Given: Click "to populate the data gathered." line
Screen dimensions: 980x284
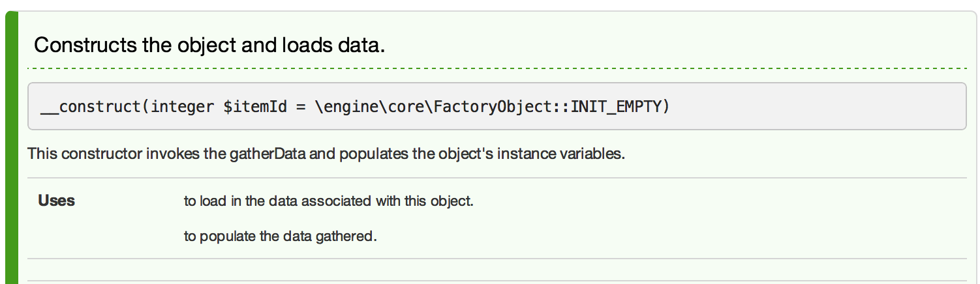Looking at the screenshot, I should tap(281, 236).
